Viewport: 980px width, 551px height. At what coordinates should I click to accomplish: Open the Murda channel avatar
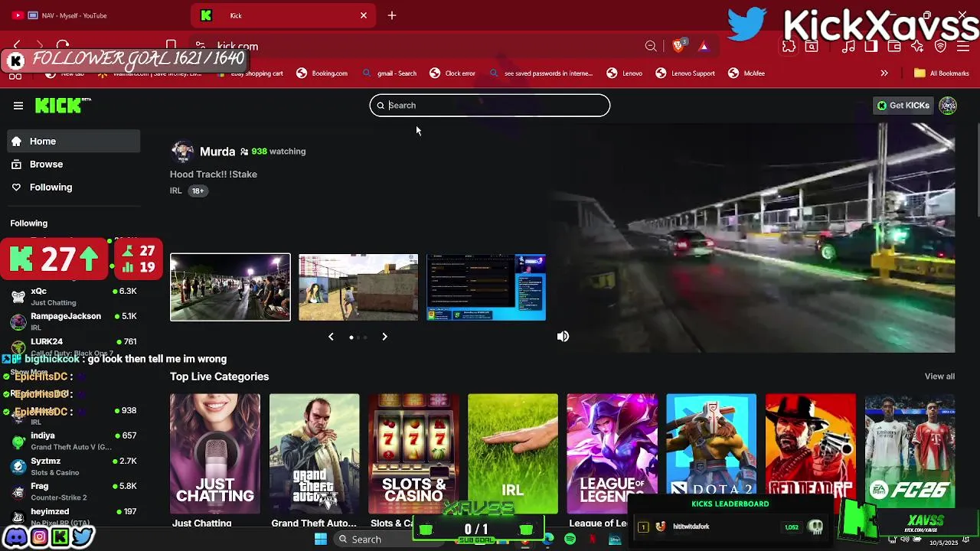coord(182,152)
